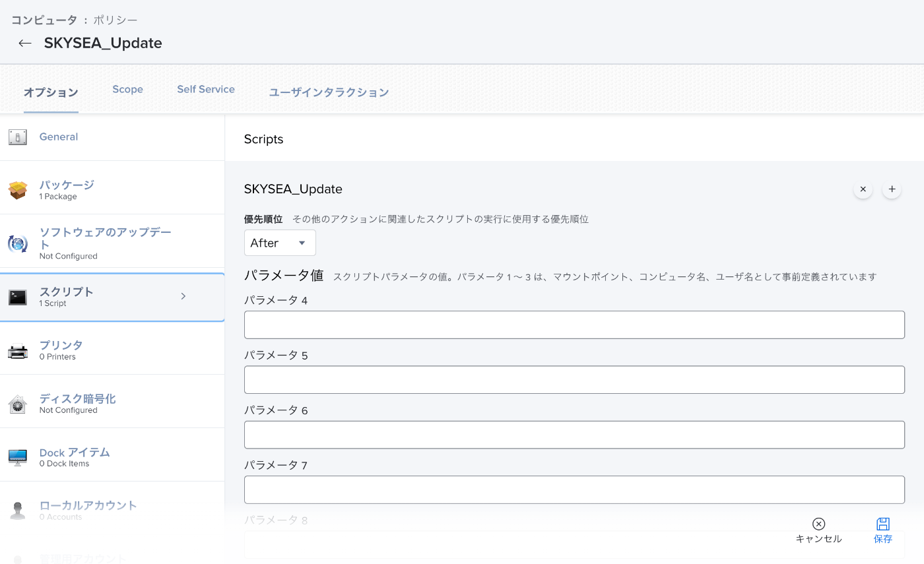This screenshot has width=924, height=564.
Task: Remove SKYSEA_Update script with the × icon
Action: click(863, 189)
